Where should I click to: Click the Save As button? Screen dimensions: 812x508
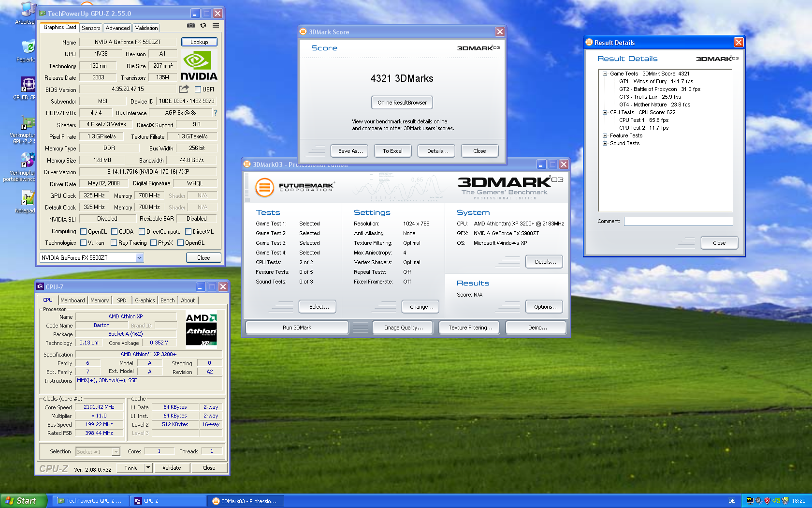pyautogui.click(x=350, y=151)
